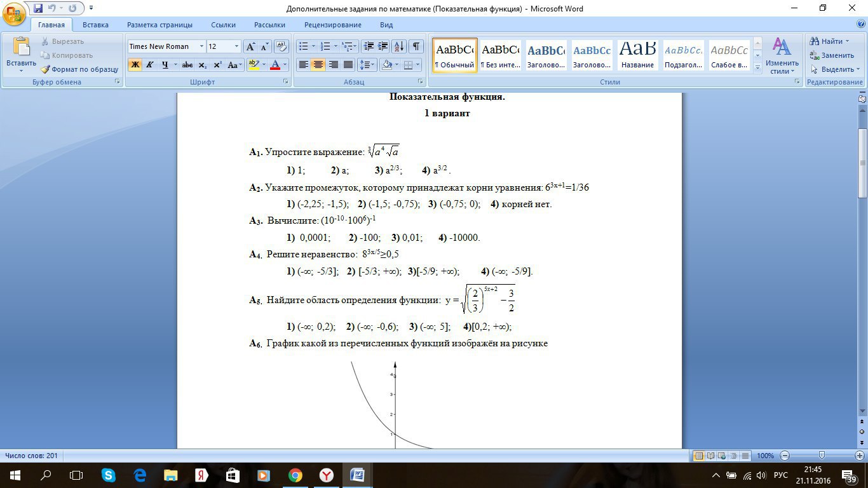Click the Clear Formatting eraser icon
868x488 pixels.
click(x=281, y=46)
